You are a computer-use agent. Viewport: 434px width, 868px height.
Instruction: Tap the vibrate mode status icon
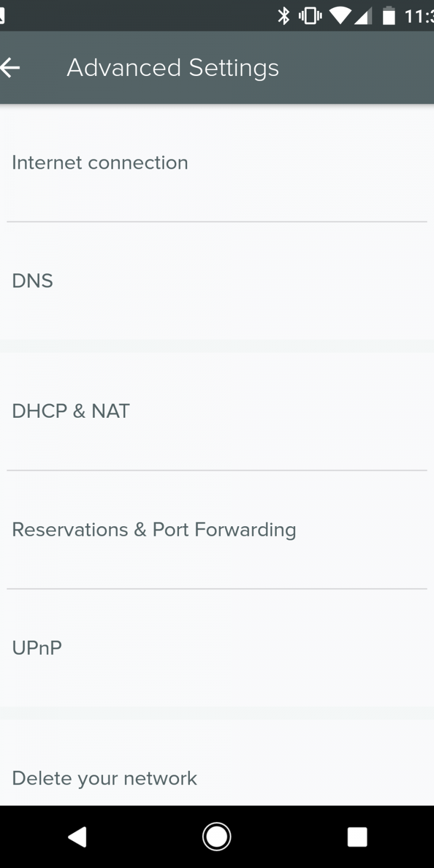click(310, 16)
